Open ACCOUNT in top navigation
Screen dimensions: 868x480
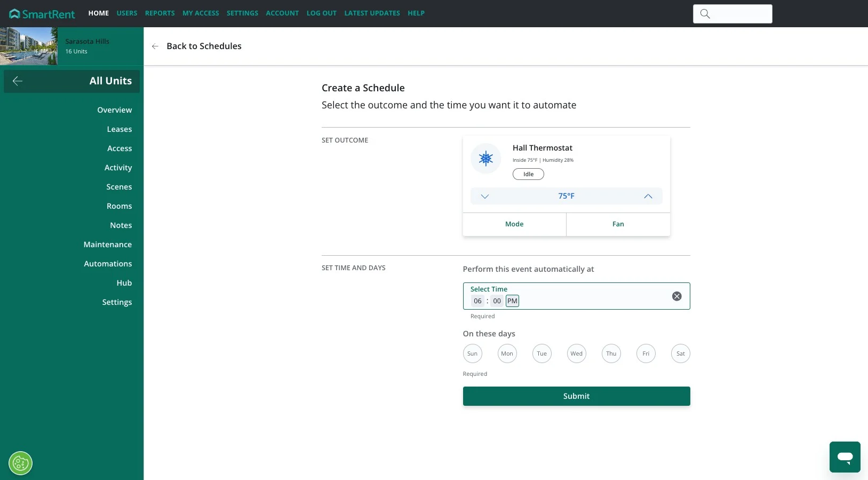point(282,13)
